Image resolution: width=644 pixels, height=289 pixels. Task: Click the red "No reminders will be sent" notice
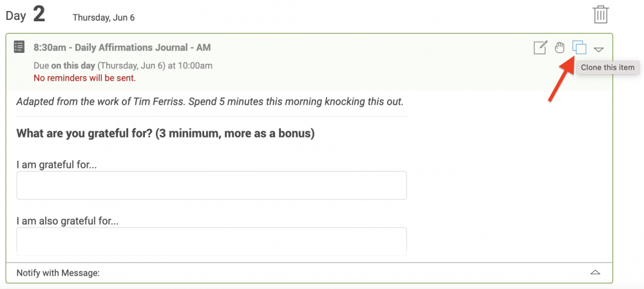pos(84,77)
